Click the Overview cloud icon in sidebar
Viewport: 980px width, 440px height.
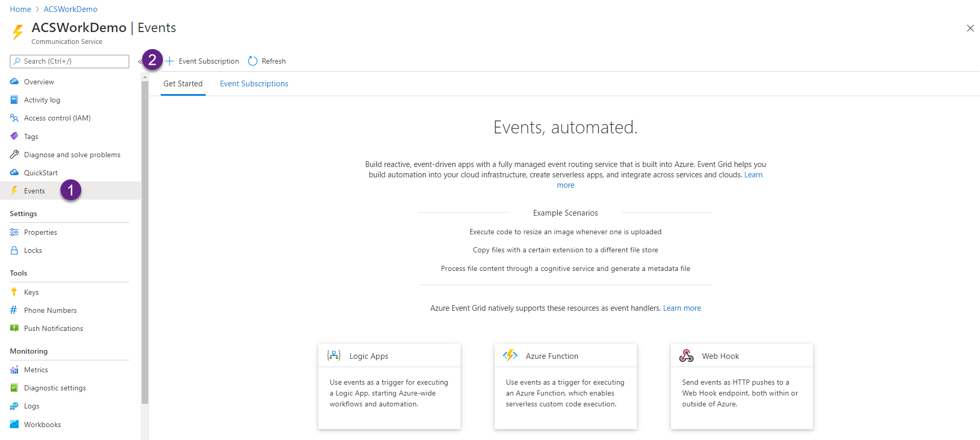coord(14,82)
